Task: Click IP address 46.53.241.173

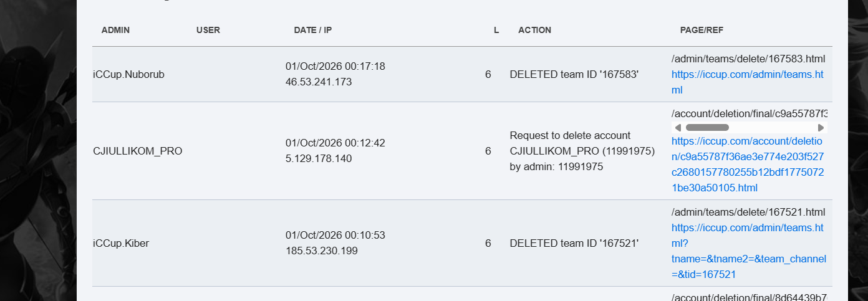Action: [x=319, y=82]
